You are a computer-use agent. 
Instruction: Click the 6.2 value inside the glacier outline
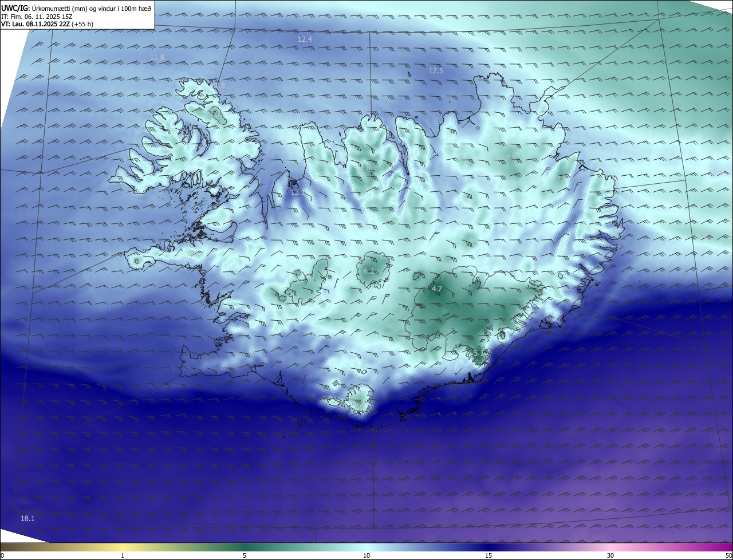[369, 271]
